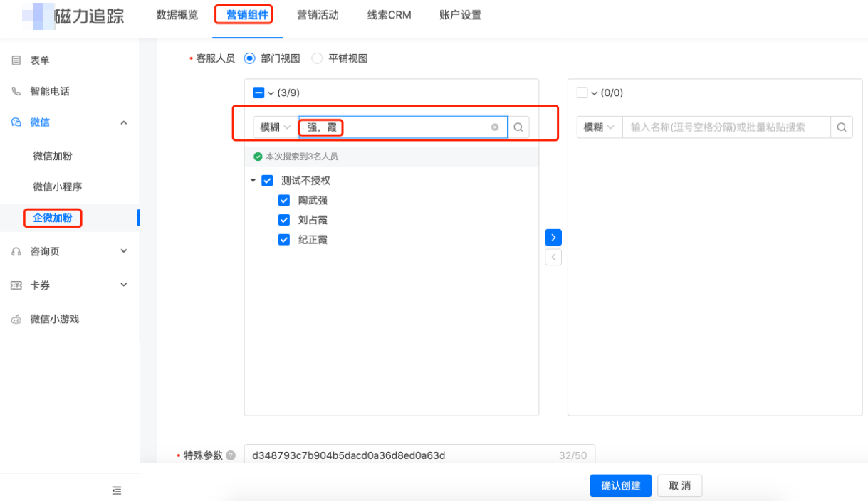
Task: Switch to the 线索CRM tab
Action: pyautogui.click(x=388, y=14)
